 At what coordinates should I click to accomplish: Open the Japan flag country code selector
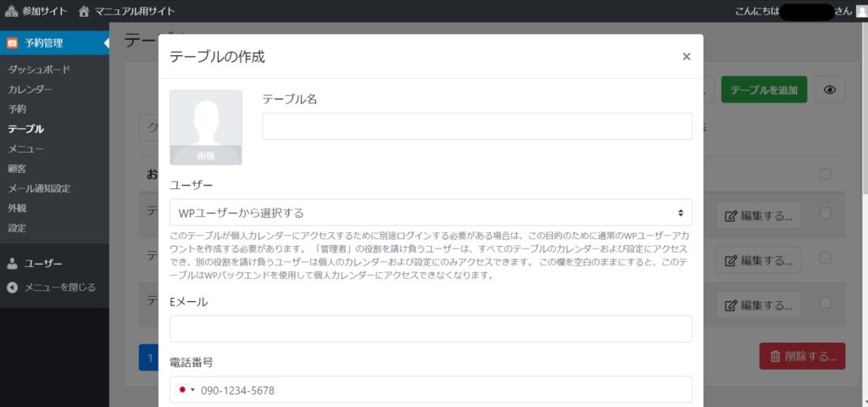coord(185,390)
